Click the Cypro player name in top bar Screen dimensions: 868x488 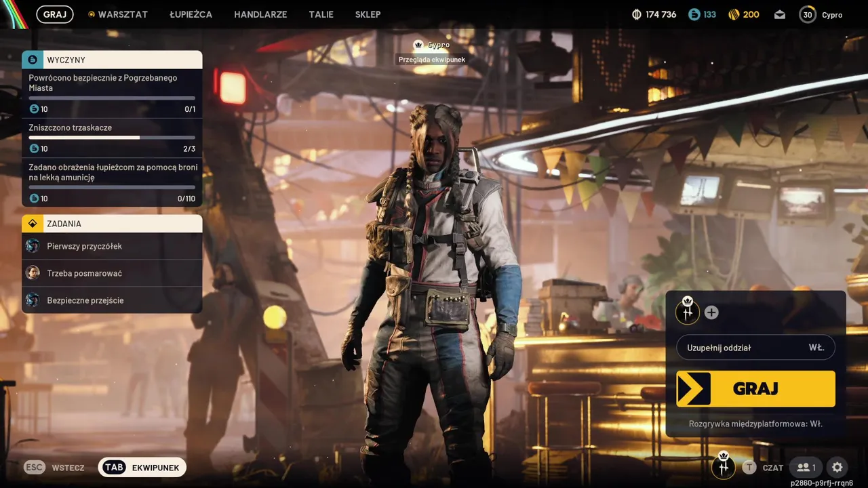pyautogui.click(x=832, y=15)
